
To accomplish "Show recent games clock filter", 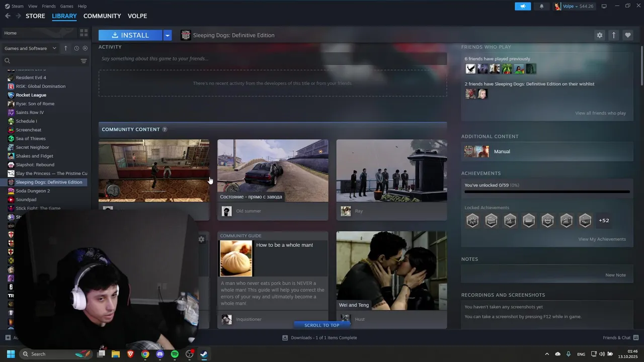I will 76,48.
